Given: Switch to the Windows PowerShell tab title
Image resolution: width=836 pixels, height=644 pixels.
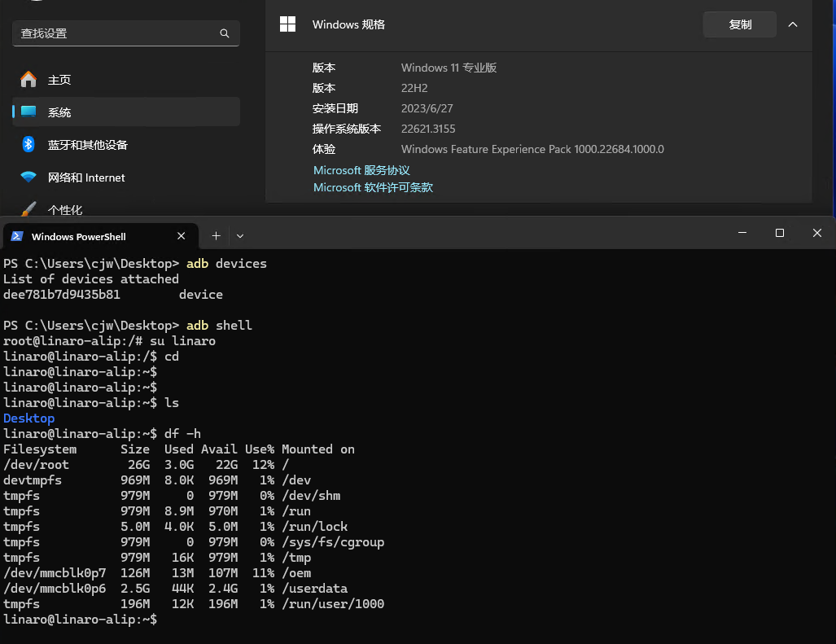Looking at the screenshot, I should [78, 237].
